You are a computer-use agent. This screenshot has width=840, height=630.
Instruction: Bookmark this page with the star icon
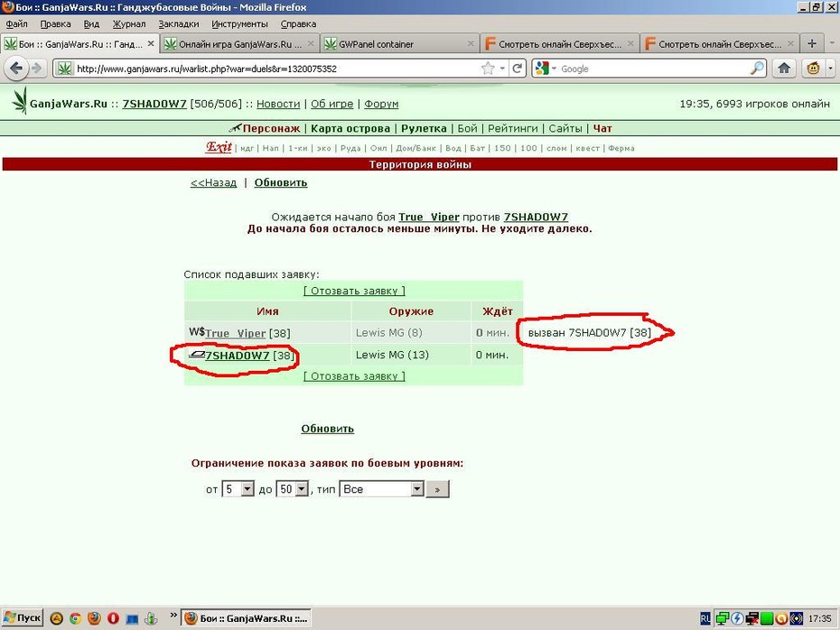pos(488,69)
